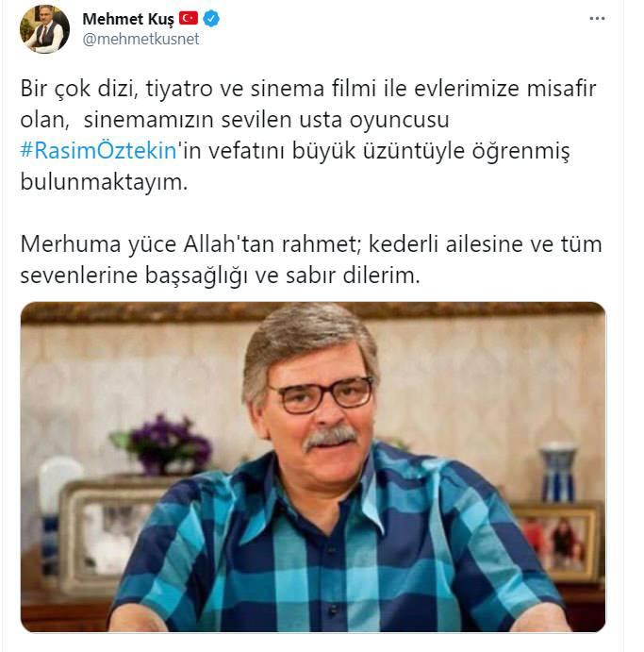Click the word 'bulunmaktayım.' in the tweet
Image resolution: width=644 pixels, height=652 pixels.
[104, 182]
